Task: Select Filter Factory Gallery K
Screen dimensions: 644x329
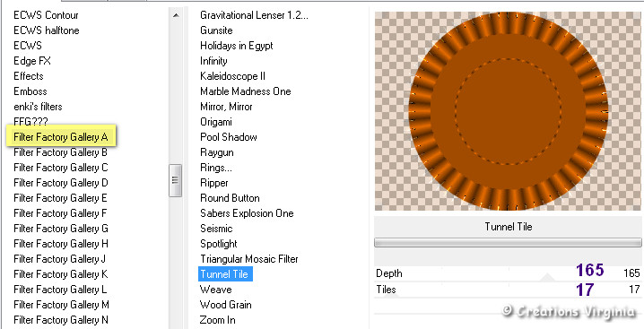Action: pos(61,274)
